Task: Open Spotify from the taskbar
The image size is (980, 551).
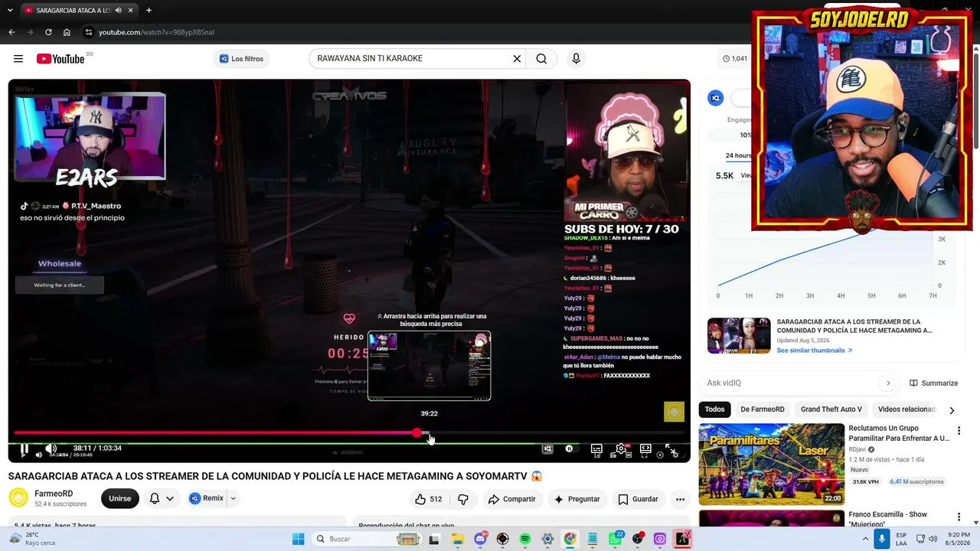Action: coord(525,540)
